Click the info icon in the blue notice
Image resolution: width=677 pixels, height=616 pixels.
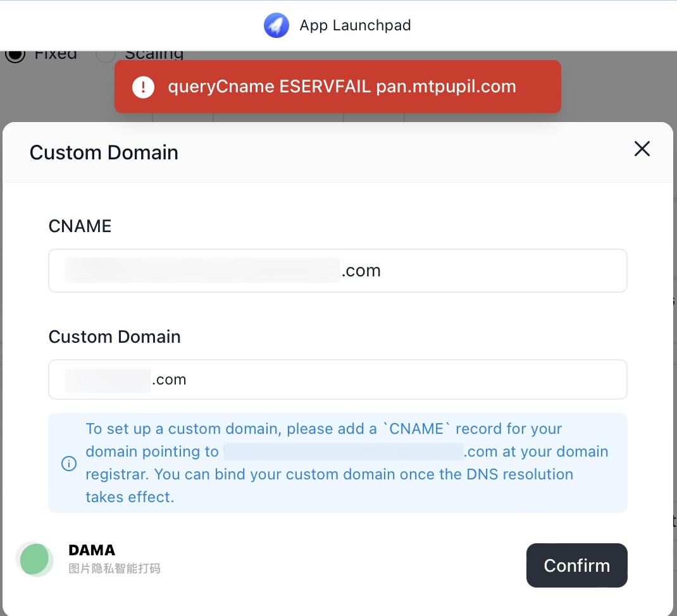tap(69, 463)
